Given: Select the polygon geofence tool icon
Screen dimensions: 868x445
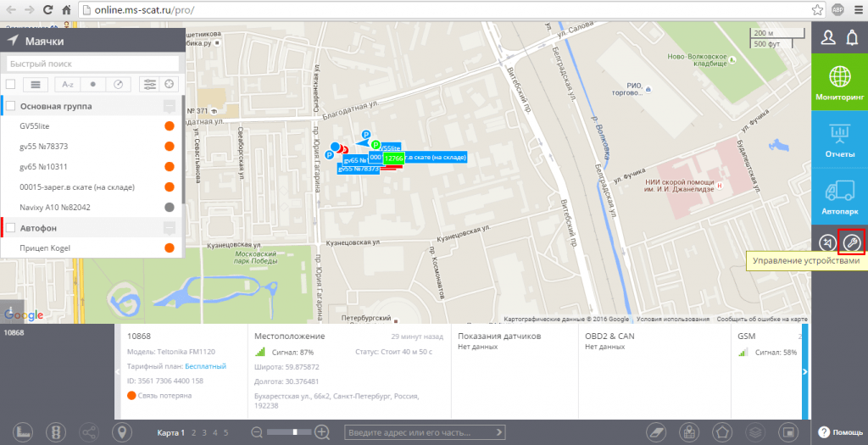Looking at the screenshot, I should [x=722, y=432].
